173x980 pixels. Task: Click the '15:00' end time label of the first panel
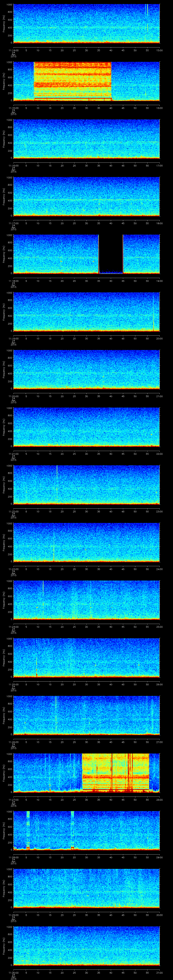(159, 50)
